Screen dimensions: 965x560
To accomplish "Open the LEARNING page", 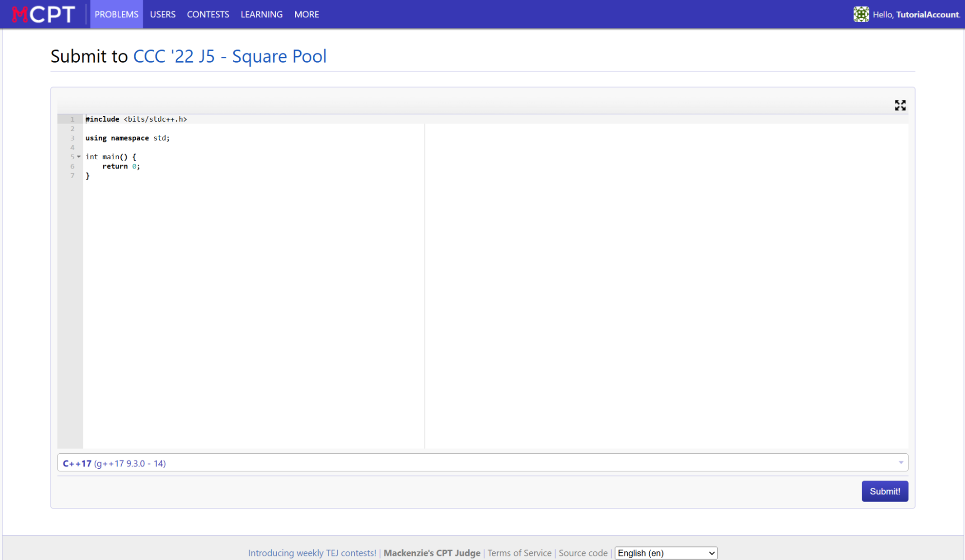I will click(261, 14).
